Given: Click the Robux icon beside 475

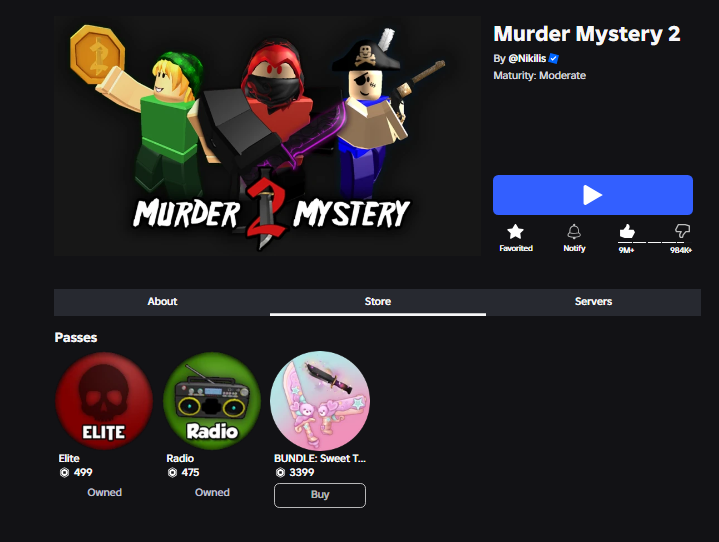Looking at the screenshot, I should tap(172, 472).
